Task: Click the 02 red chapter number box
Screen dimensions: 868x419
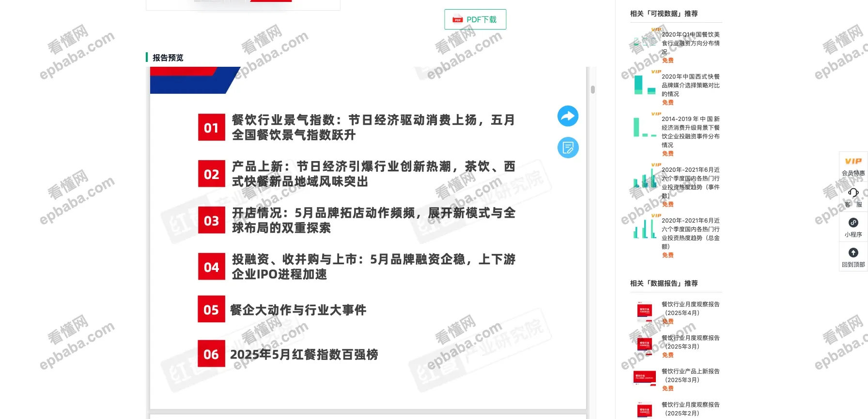Action: pyautogui.click(x=212, y=174)
